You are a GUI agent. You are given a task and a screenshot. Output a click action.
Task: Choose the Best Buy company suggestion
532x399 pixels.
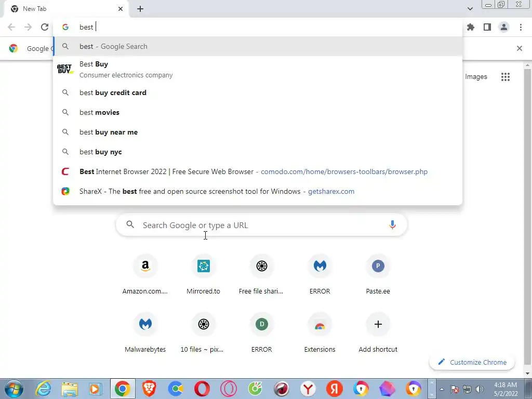[258, 69]
